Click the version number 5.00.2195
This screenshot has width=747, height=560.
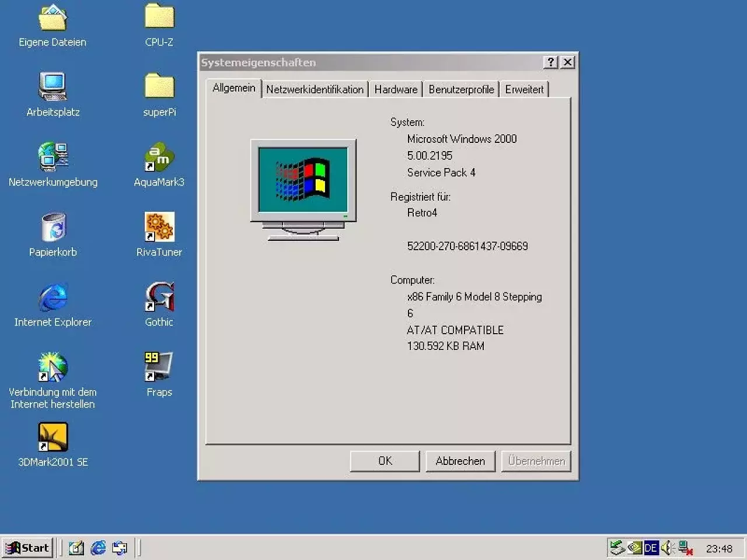(x=430, y=156)
